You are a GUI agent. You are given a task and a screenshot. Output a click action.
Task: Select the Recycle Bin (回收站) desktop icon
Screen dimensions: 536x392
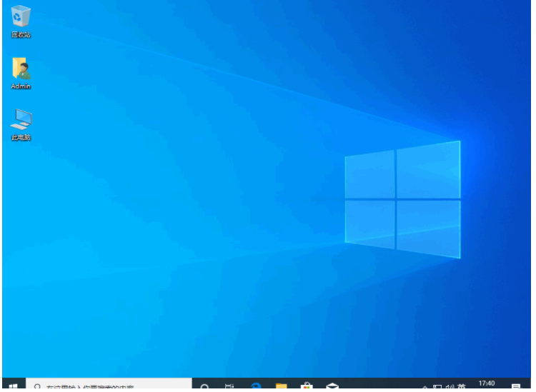[x=21, y=21]
